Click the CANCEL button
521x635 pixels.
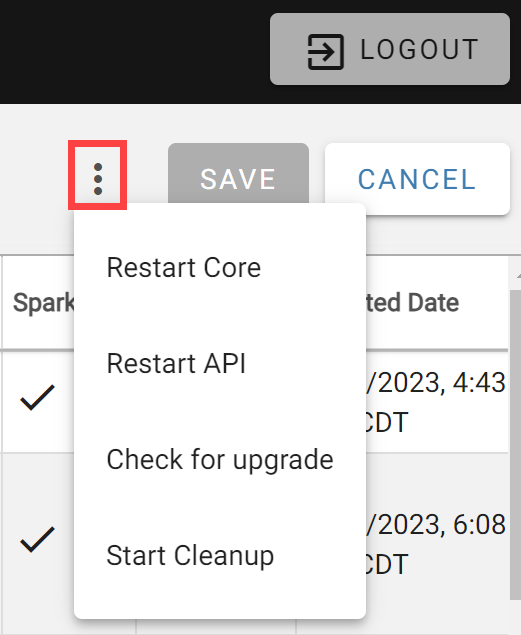(x=417, y=179)
